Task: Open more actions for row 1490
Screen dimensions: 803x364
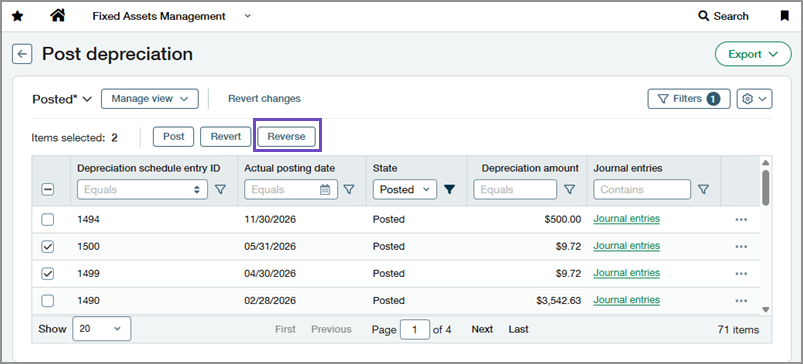Action: tap(741, 301)
